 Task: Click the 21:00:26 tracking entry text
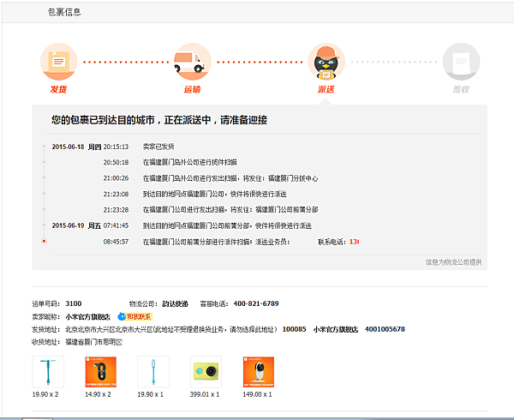pos(230,178)
